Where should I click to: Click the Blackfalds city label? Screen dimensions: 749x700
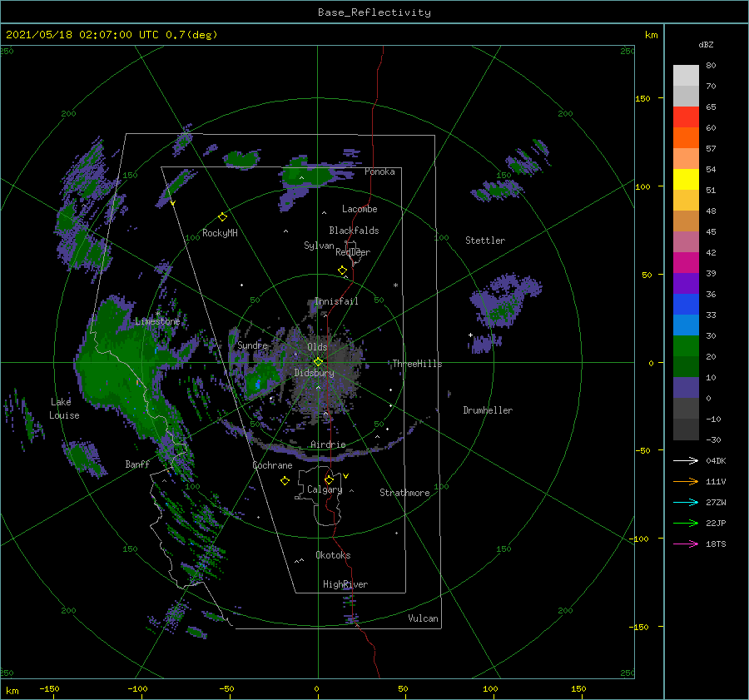pyautogui.click(x=354, y=231)
